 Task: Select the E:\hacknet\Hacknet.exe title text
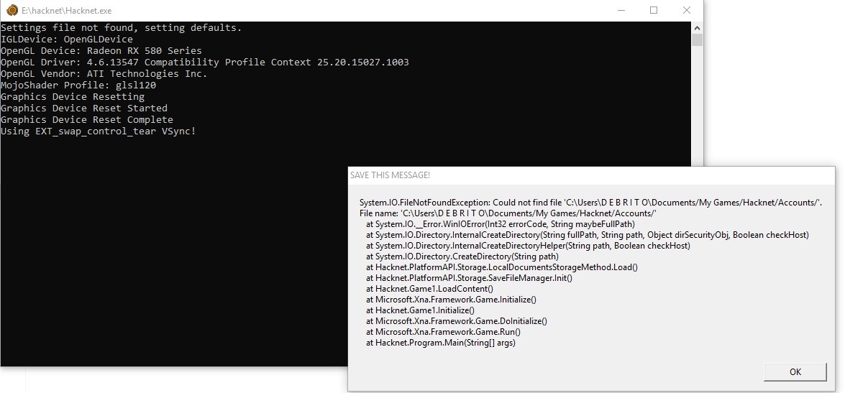(x=67, y=11)
